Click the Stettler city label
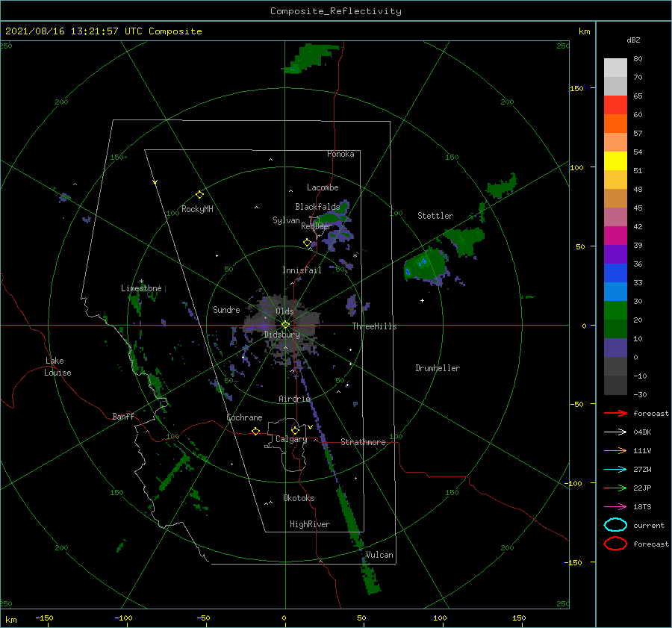Image resolution: width=672 pixels, height=628 pixels. coord(435,216)
